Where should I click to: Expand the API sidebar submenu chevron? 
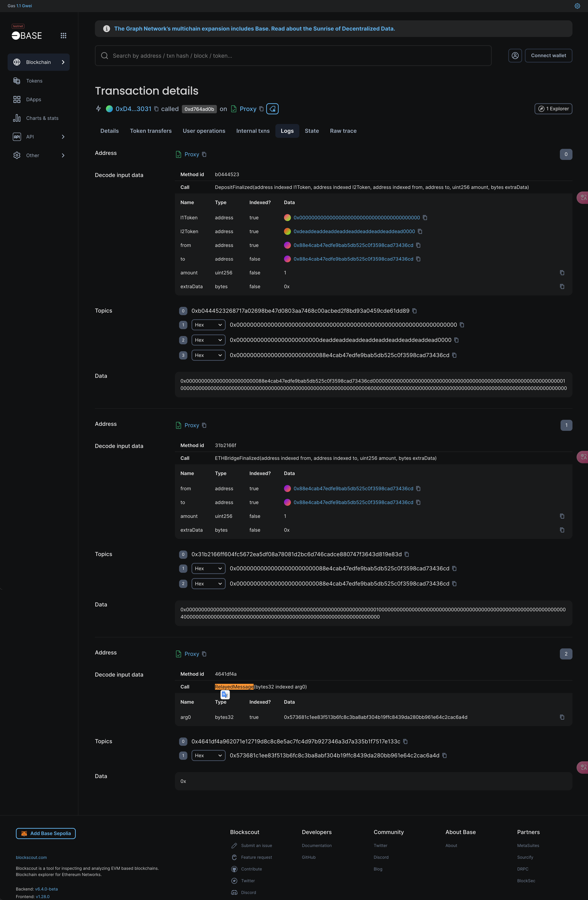[63, 137]
